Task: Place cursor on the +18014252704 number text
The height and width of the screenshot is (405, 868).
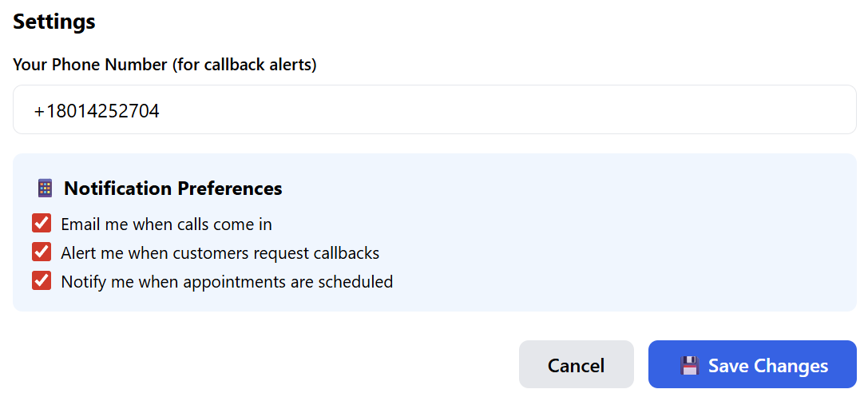Action: pyautogui.click(x=97, y=111)
